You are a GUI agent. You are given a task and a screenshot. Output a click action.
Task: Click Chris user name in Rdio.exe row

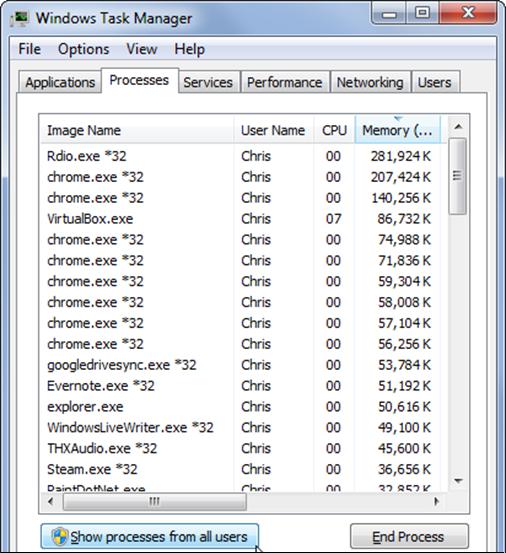pyautogui.click(x=256, y=156)
